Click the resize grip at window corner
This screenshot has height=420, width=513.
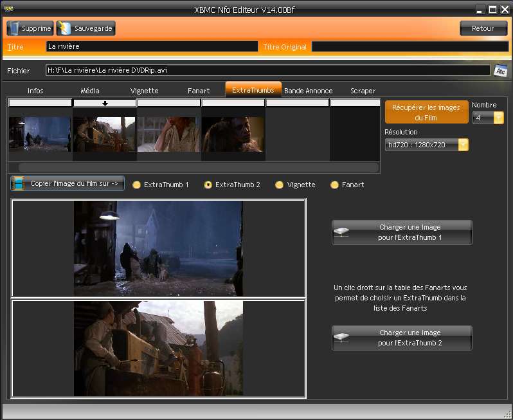click(x=508, y=415)
